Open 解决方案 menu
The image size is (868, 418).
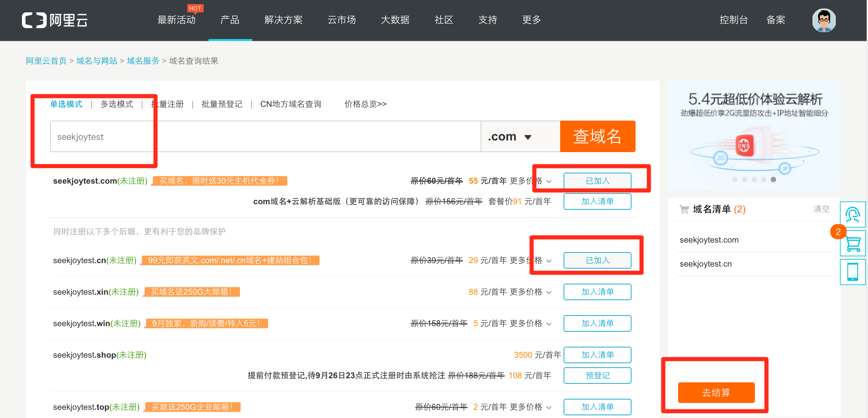[284, 20]
